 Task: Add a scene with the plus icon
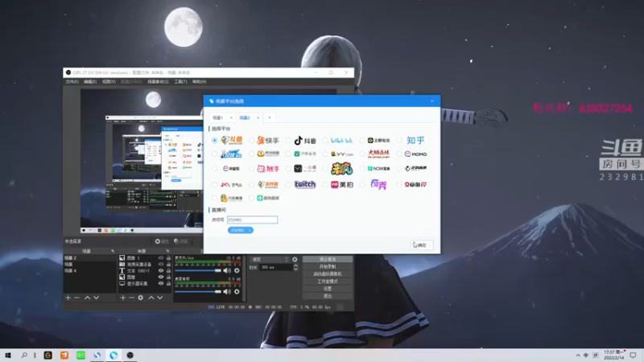click(x=68, y=298)
